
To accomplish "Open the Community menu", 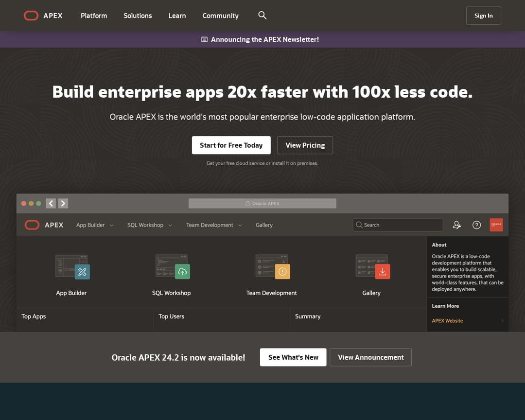I will [220, 16].
